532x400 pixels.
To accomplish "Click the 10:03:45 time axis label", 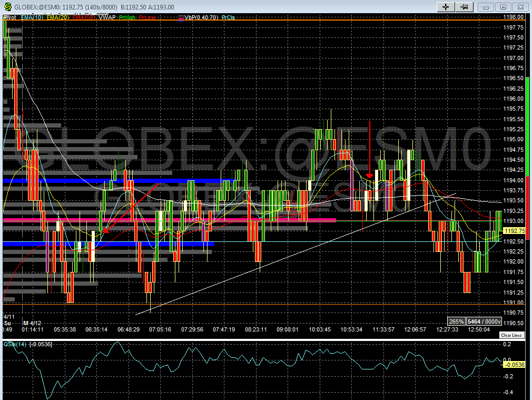I will [320, 329].
